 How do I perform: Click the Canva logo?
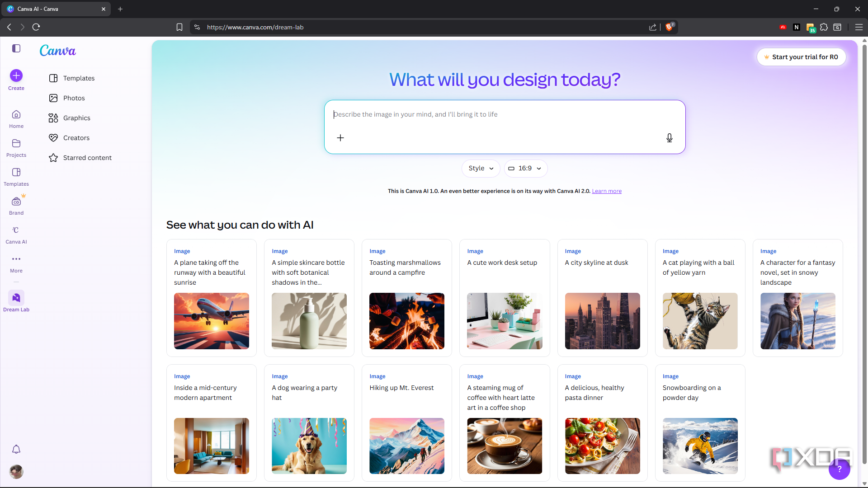(x=58, y=51)
